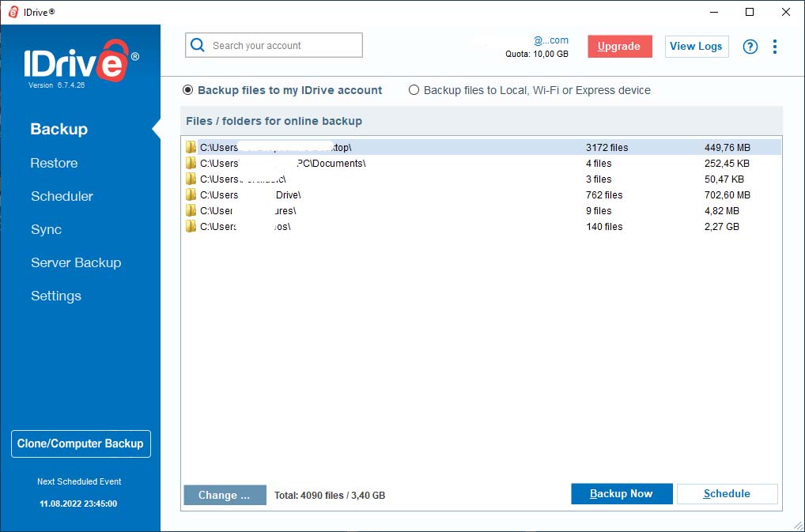The image size is (805, 532).
Task: Open View Logs
Action: (697, 47)
